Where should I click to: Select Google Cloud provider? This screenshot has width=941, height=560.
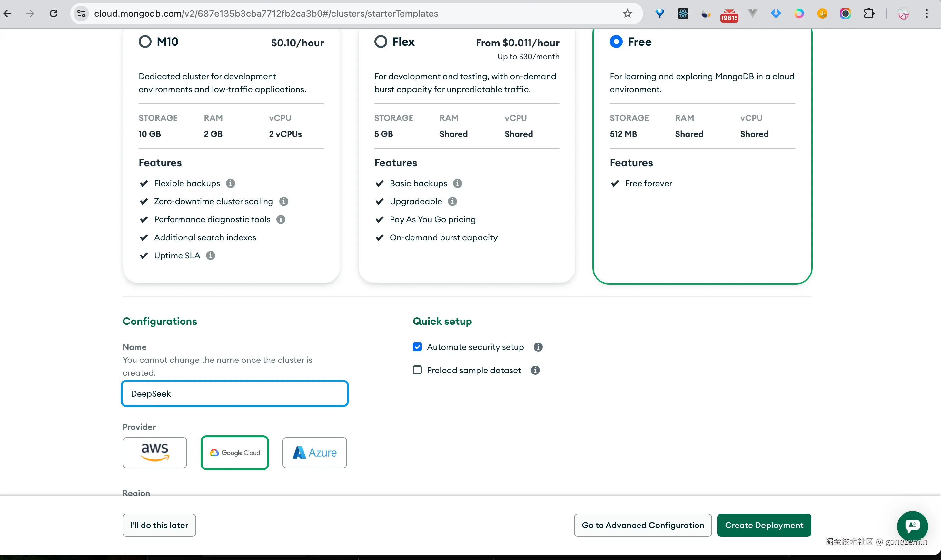234,452
